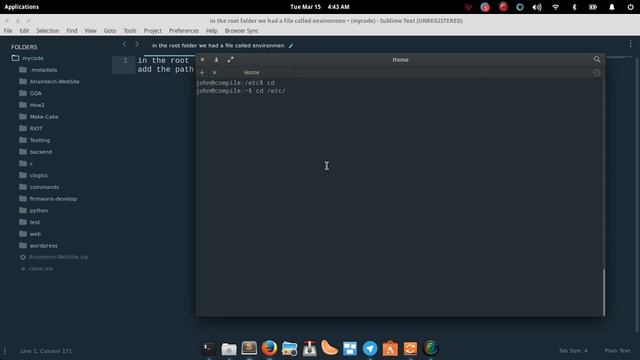Open the Browser Sync menu

241,31
